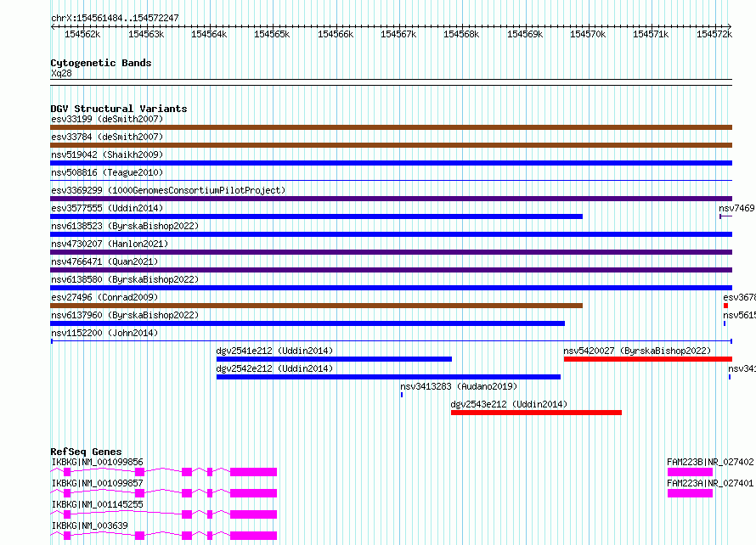This screenshot has height=545, width=756.
Task: Click the nsv508816 (Teague2010) label
Action: point(107,172)
